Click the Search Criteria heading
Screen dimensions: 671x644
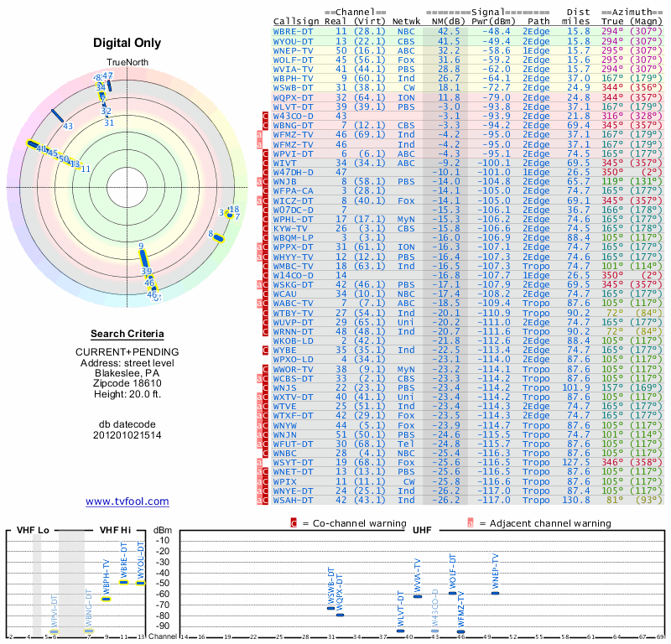tap(127, 334)
